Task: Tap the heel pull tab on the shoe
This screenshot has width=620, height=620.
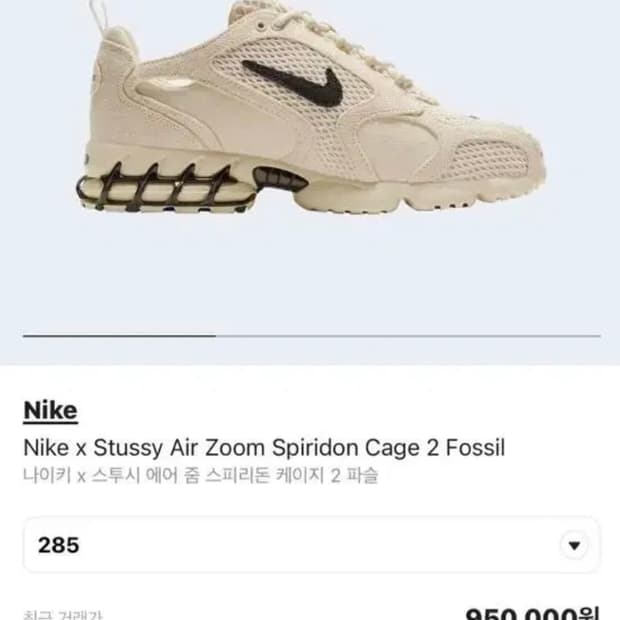Action: click(x=98, y=16)
